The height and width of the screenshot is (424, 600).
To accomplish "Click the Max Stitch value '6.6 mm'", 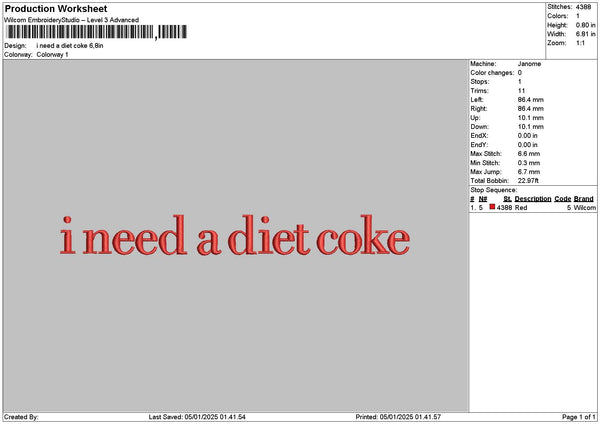I will click(x=529, y=154).
